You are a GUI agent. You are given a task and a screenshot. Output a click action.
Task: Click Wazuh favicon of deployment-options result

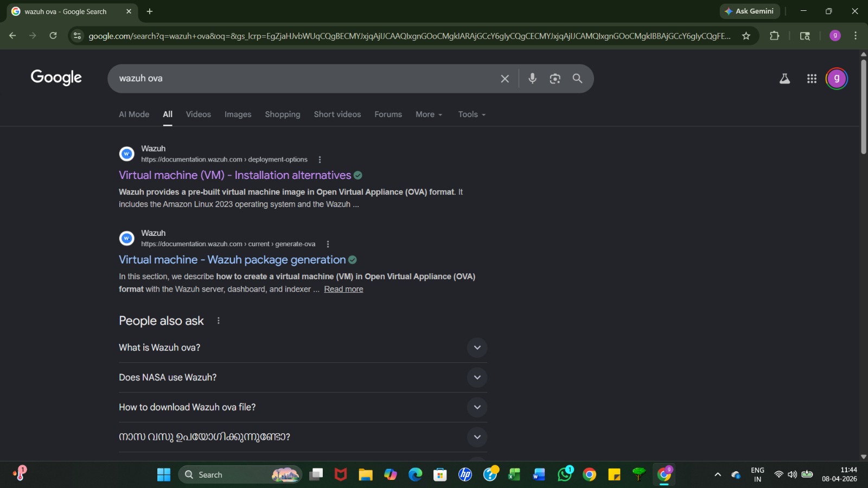126,154
